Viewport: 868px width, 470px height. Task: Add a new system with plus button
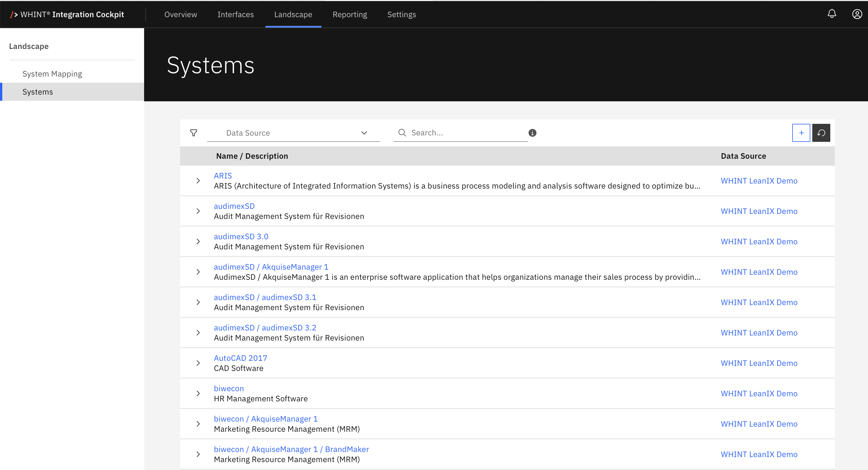[x=801, y=133]
